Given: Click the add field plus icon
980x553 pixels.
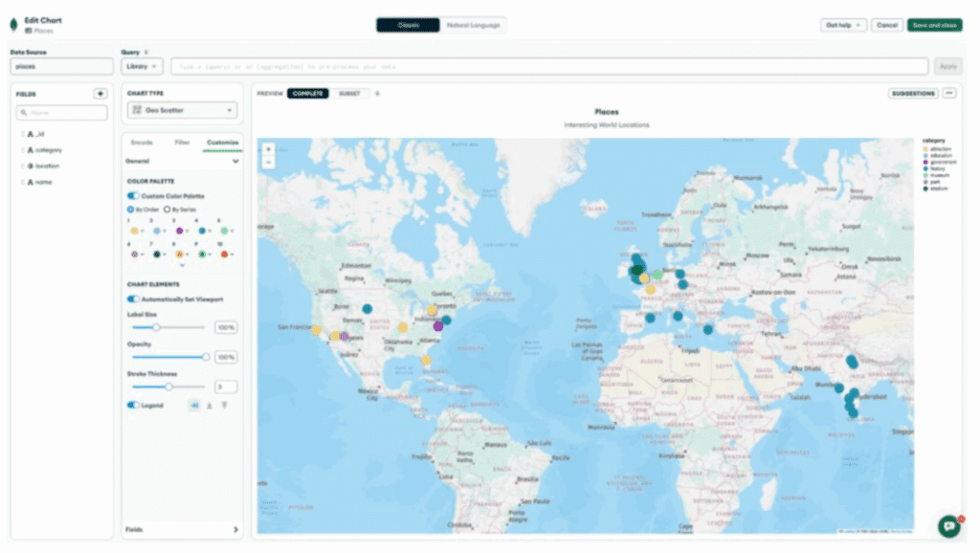Looking at the screenshot, I should 100,94.
